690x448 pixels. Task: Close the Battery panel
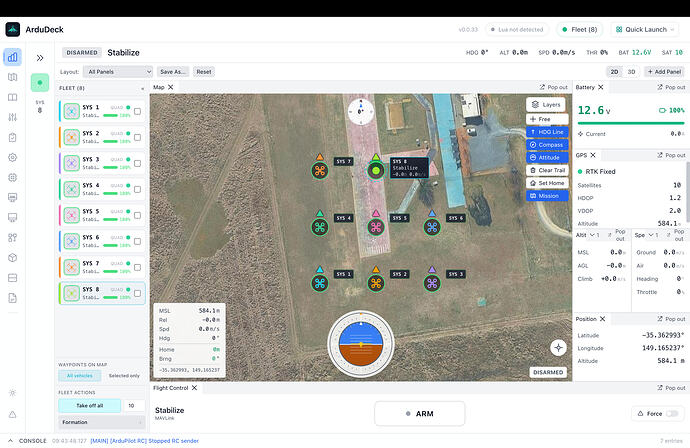tap(601, 87)
